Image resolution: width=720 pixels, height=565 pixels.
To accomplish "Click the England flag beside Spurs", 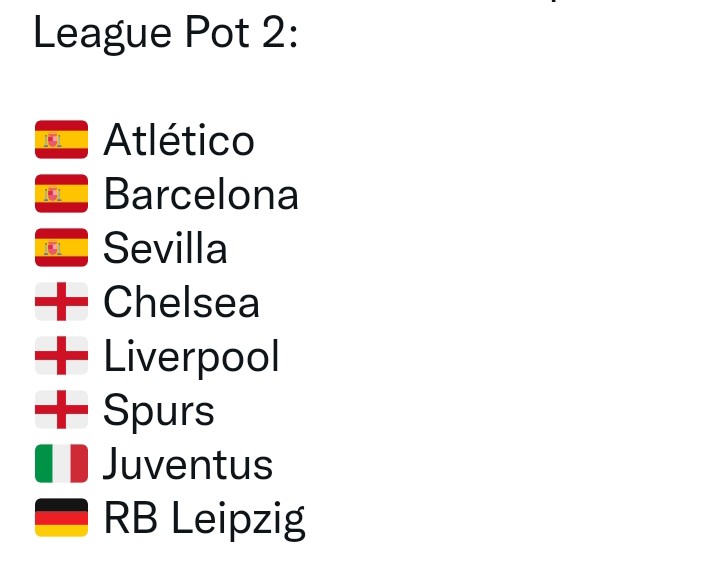I will [x=62, y=409].
